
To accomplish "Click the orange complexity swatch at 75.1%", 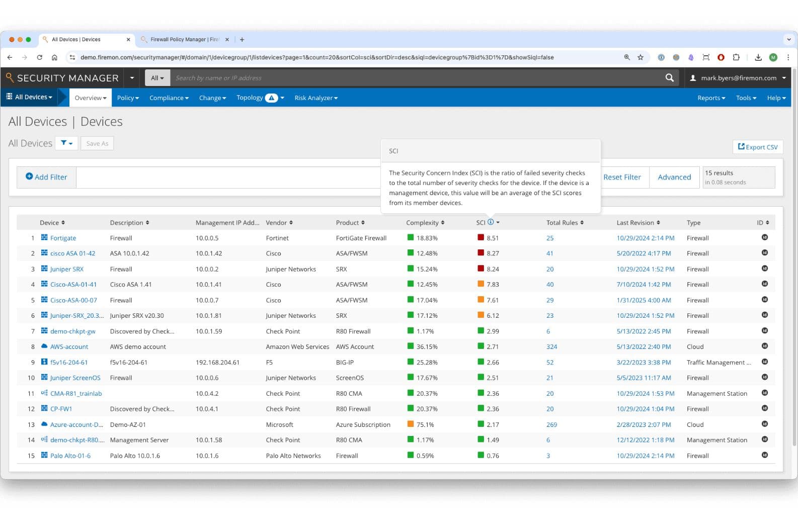I will (411, 424).
